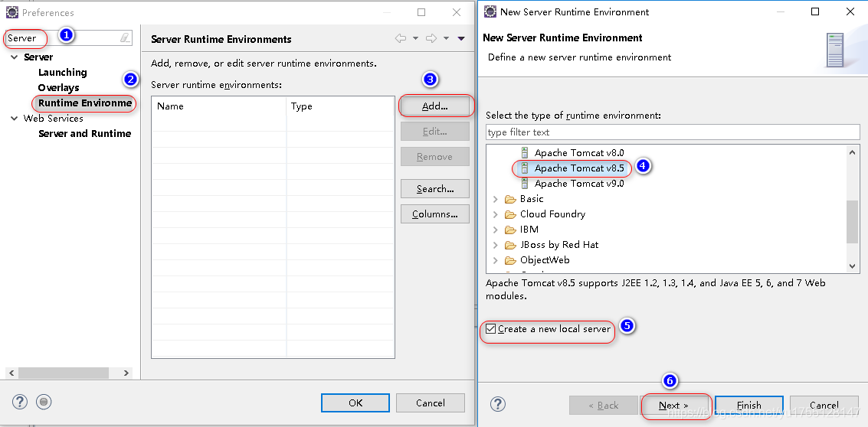Click the Next > button

pyautogui.click(x=674, y=405)
